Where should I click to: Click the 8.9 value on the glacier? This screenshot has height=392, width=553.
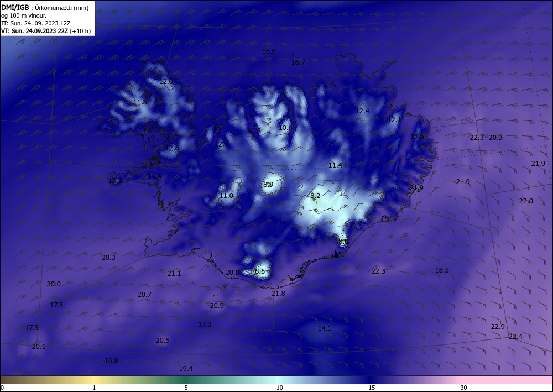pyautogui.click(x=268, y=184)
